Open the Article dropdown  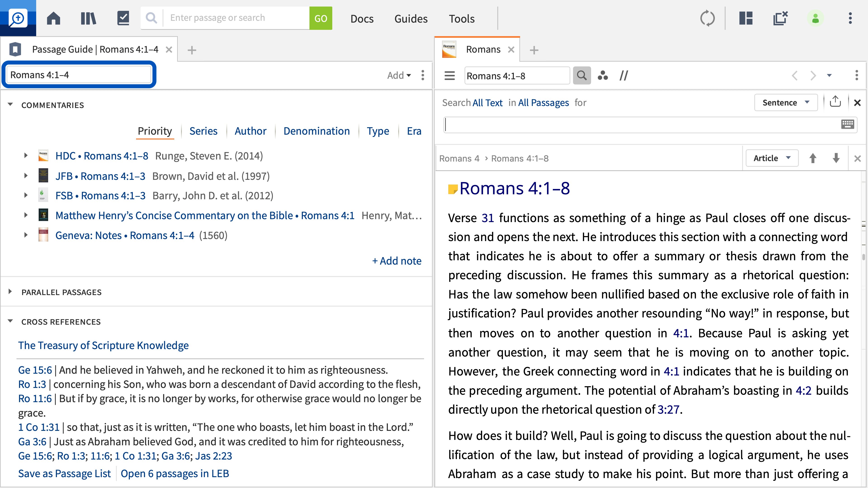coord(772,158)
